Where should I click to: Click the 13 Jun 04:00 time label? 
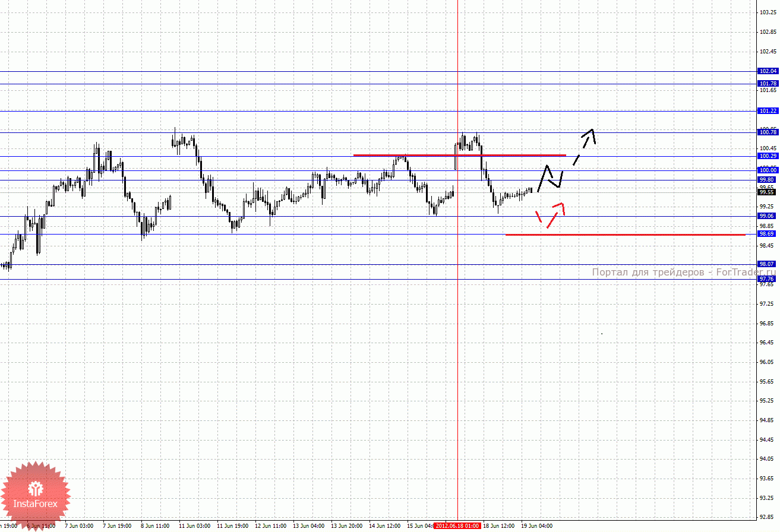[x=309, y=526]
